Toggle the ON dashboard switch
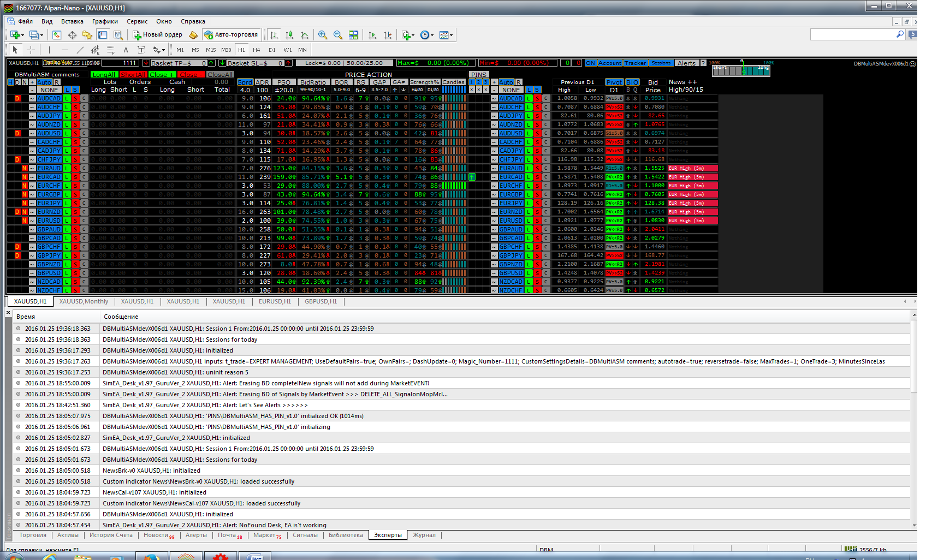The height and width of the screenshot is (560, 926). (590, 63)
